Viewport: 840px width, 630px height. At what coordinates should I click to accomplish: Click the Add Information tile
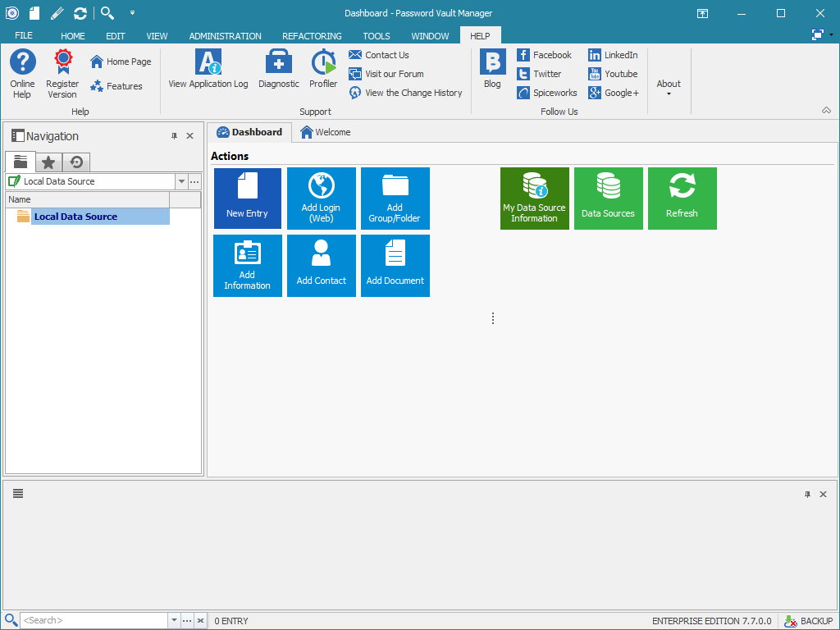click(247, 266)
